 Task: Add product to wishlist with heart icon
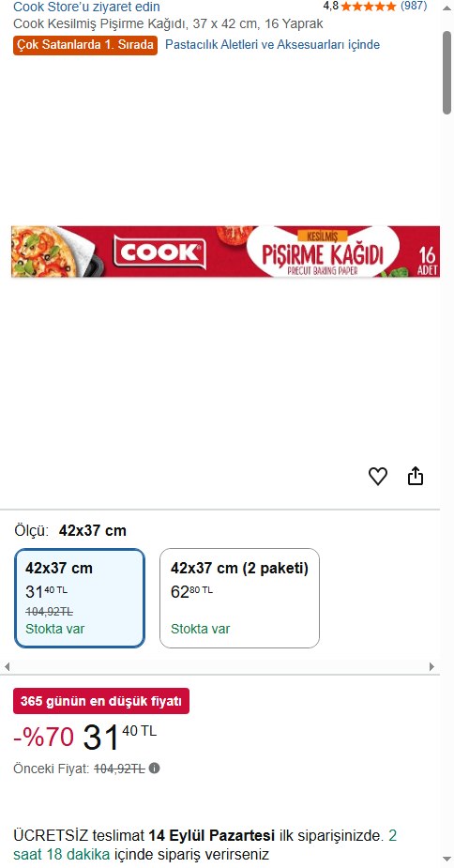click(378, 476)
